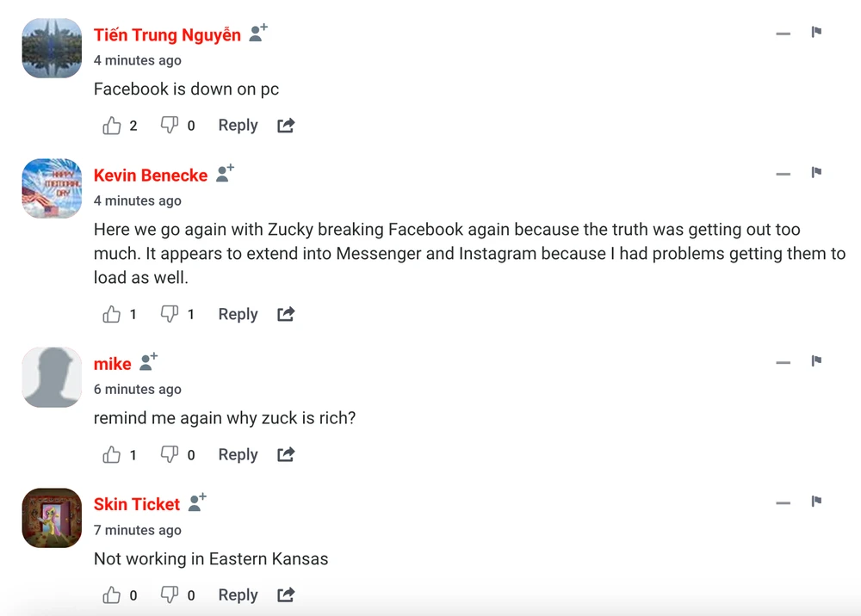Follow user Tiến Trung Nguyễn
This screenshot has width=861, height=616.
pyautogui.click(x=258, y=33)
